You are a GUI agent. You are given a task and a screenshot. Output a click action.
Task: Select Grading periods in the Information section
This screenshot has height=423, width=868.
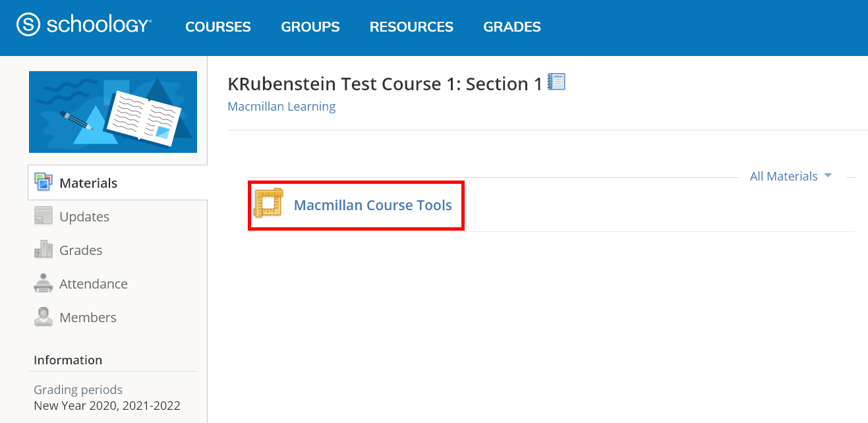78,389
